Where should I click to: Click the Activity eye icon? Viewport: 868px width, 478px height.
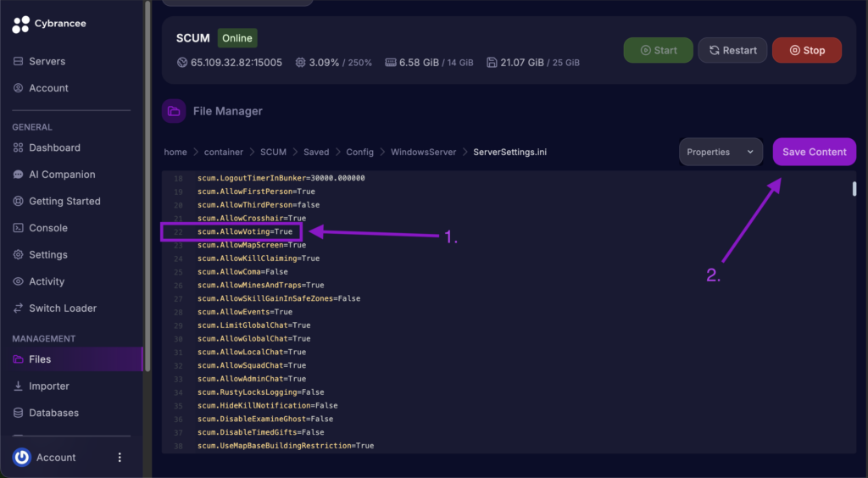click(19, 281)
